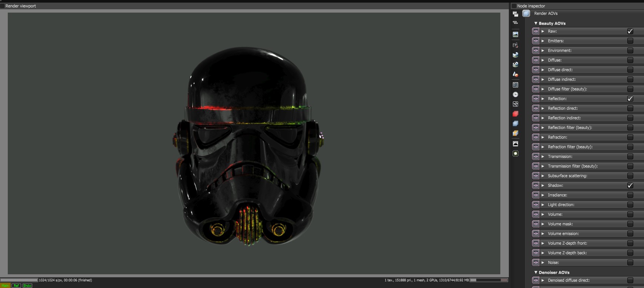Enable the Refraction AOV checkbox
This screenshot has width=644, height=288.
click(630, 137)
